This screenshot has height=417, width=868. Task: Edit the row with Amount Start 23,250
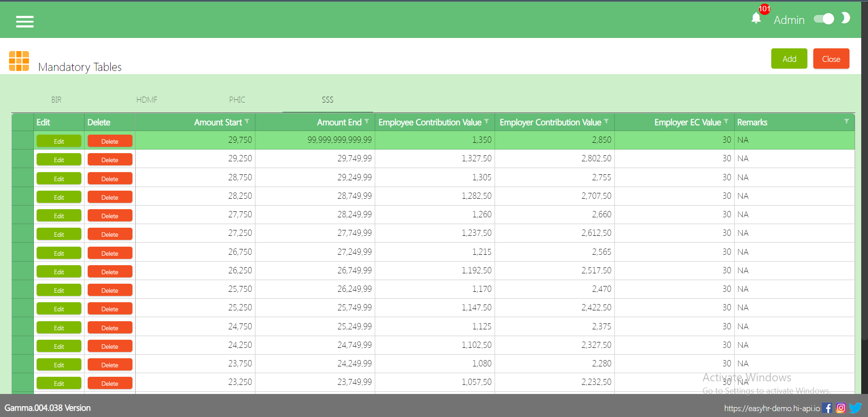59,383
